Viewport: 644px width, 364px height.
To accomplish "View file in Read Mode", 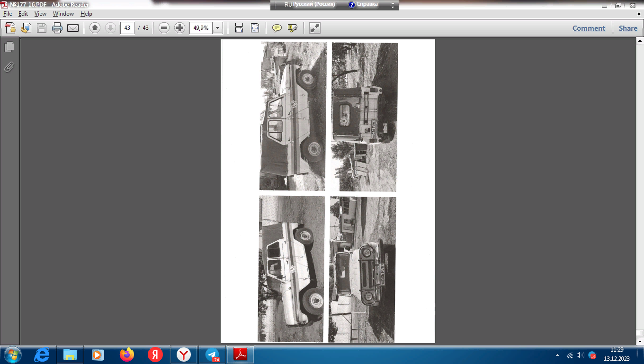I will tap(315, 28).
